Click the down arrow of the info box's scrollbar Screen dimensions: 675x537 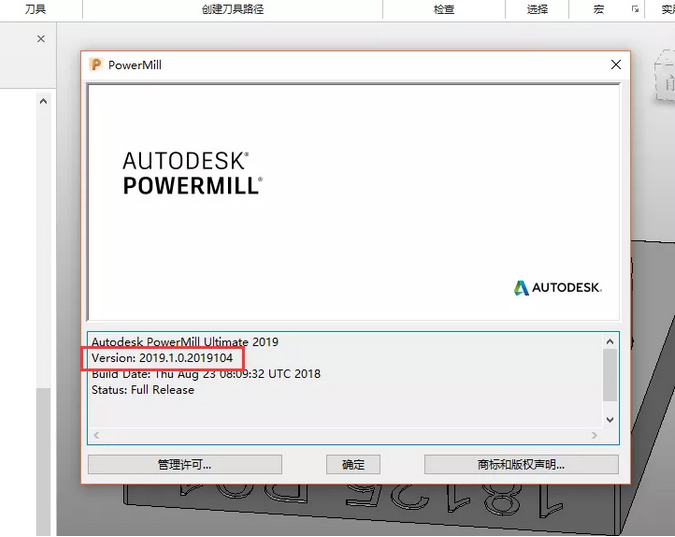(610, 419)
